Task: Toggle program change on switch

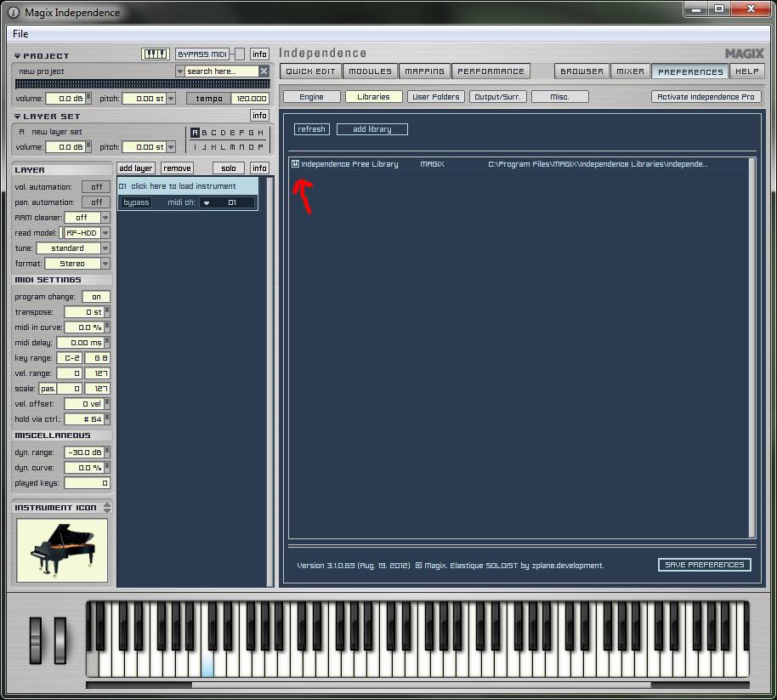Action: click(96, 297)
